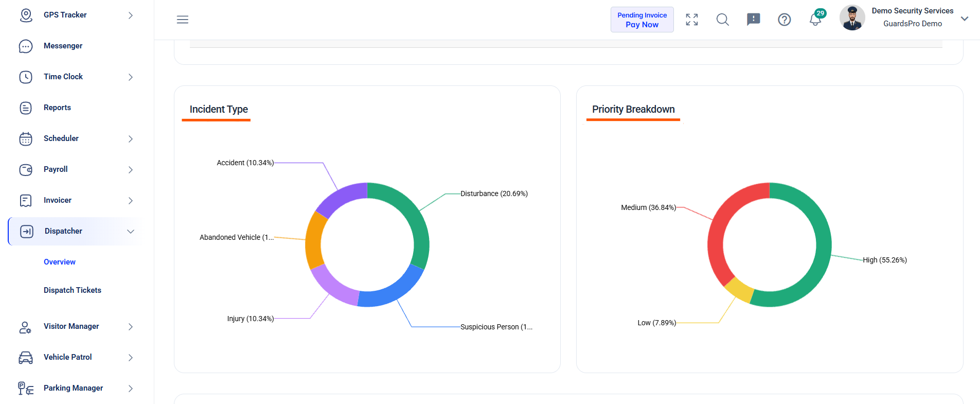Expand the Time Clock submenu chevron

point(131,77)
